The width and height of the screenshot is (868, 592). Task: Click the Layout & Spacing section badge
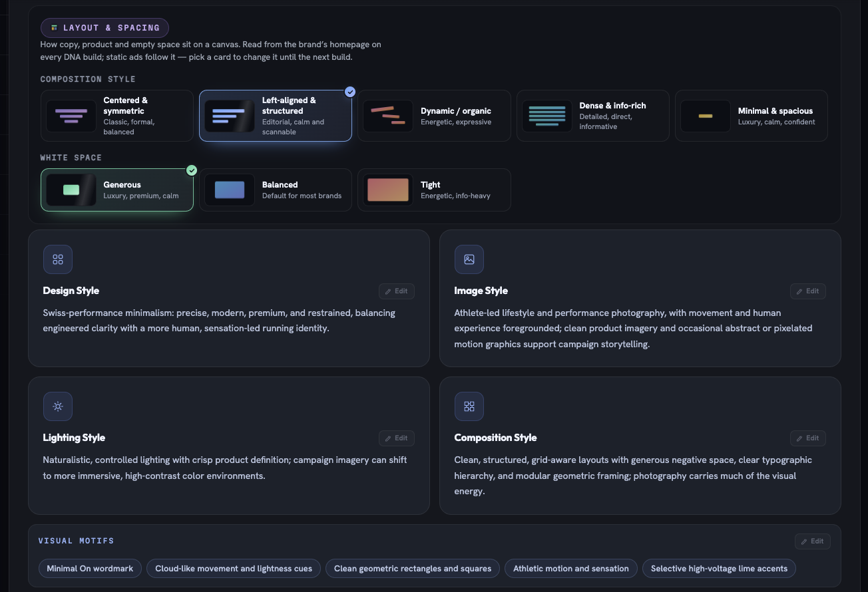(105, 28)
